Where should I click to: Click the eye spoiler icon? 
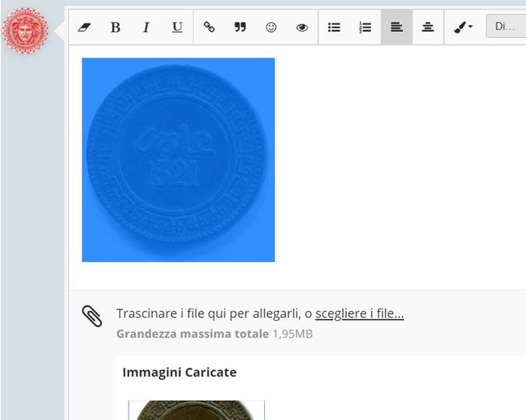click(302, 27)
